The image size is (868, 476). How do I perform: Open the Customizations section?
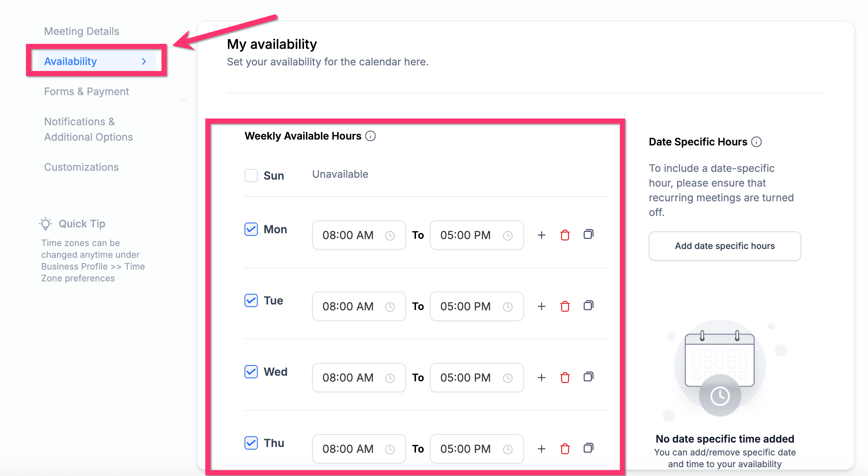(81, 167)
